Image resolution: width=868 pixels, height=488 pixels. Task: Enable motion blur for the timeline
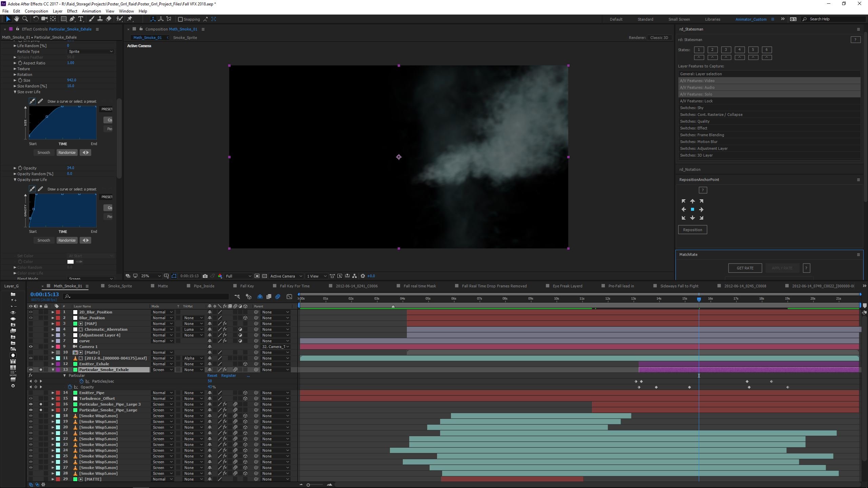click(x=278, y=297)
